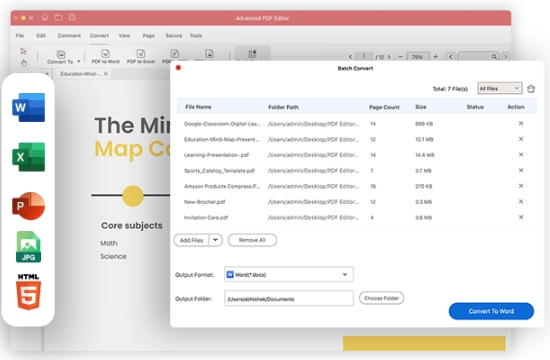Click the zoom in plus button

pyautogui.click(x=435, y=56)
